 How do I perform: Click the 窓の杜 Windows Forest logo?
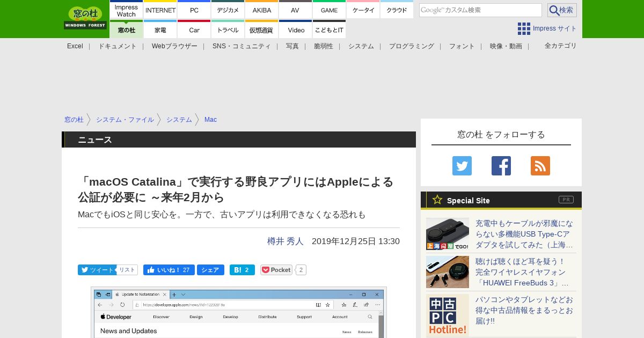click(x=85, y=18)
